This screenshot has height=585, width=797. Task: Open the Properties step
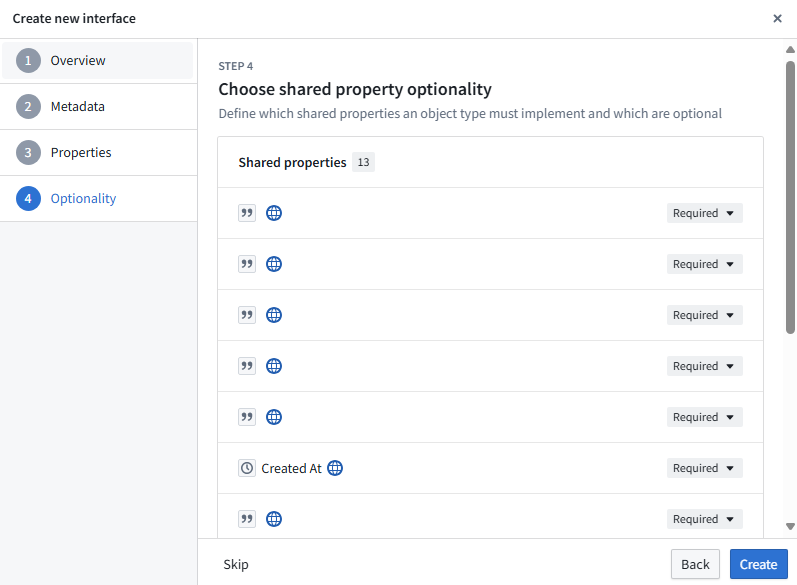point(81,153)
